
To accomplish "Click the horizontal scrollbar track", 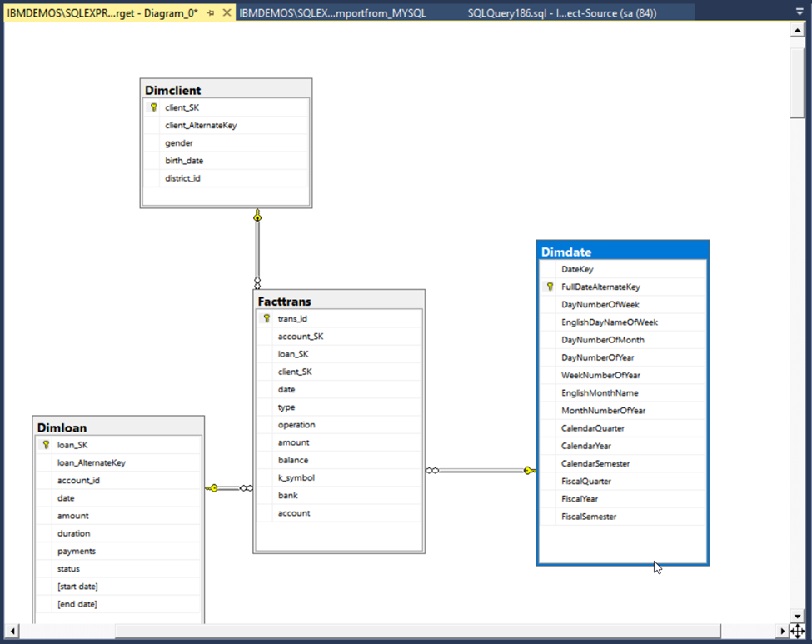I will click(x=416, y=632).
